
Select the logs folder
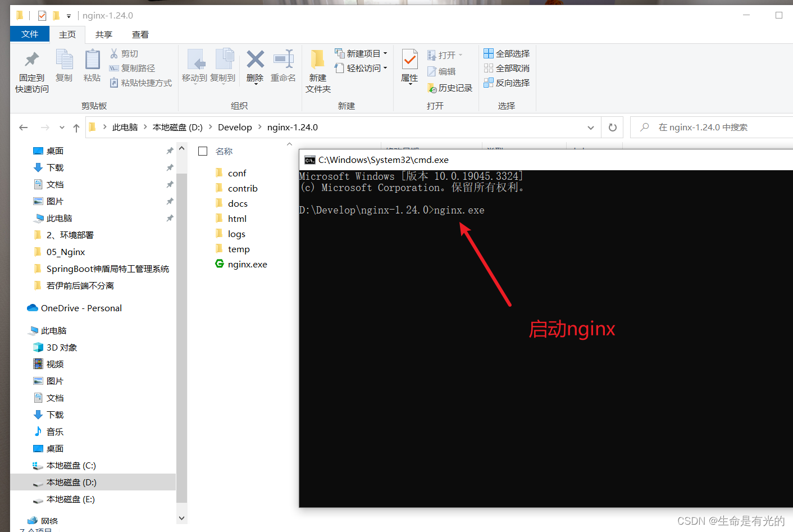tap(230, 234)
